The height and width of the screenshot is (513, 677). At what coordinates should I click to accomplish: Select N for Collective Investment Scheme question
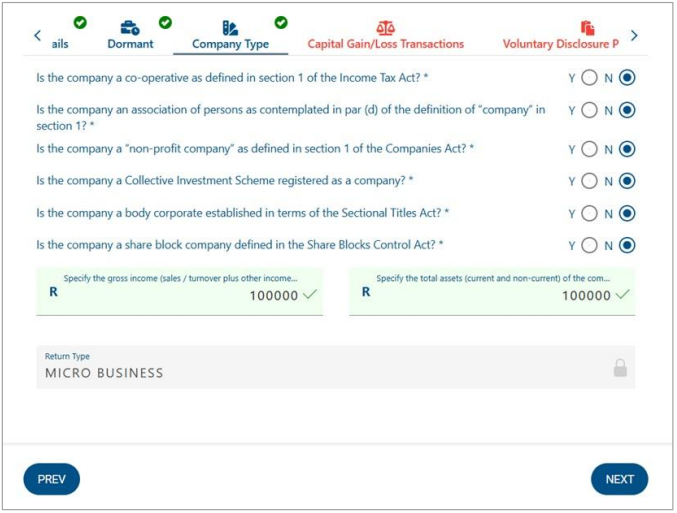click(627, 181)
